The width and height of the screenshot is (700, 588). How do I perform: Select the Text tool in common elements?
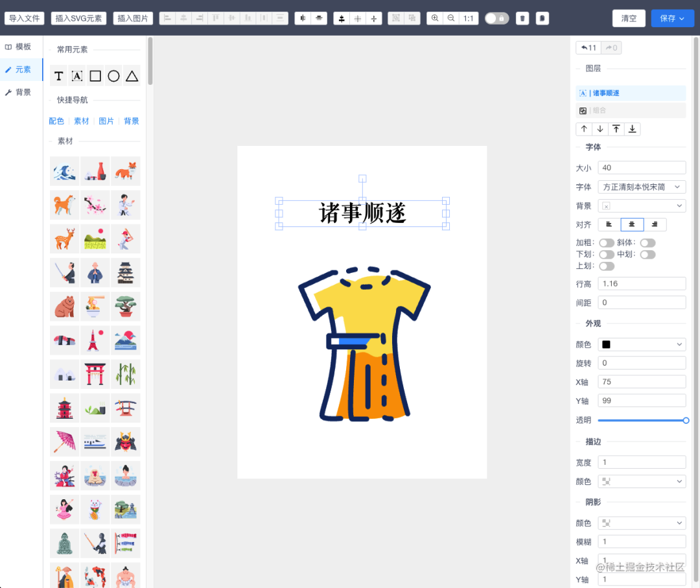[59, 76]
